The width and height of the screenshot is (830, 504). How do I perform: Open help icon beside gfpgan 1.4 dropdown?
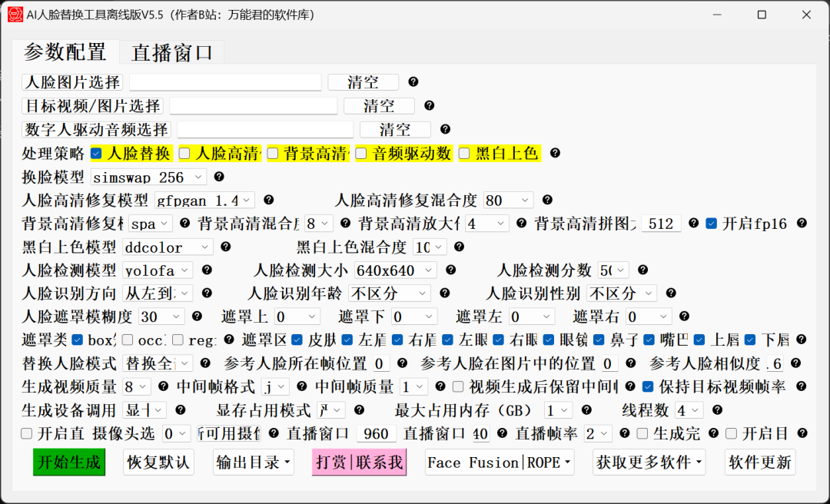(268, 200)
